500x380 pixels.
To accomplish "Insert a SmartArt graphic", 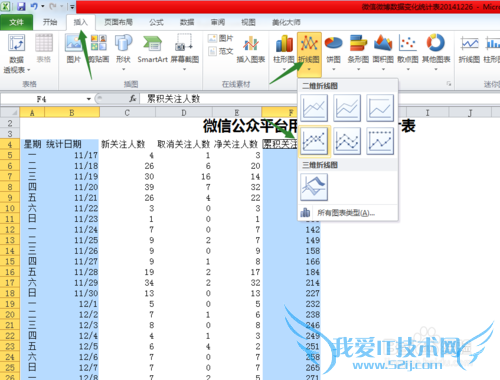I will point(152,49).
